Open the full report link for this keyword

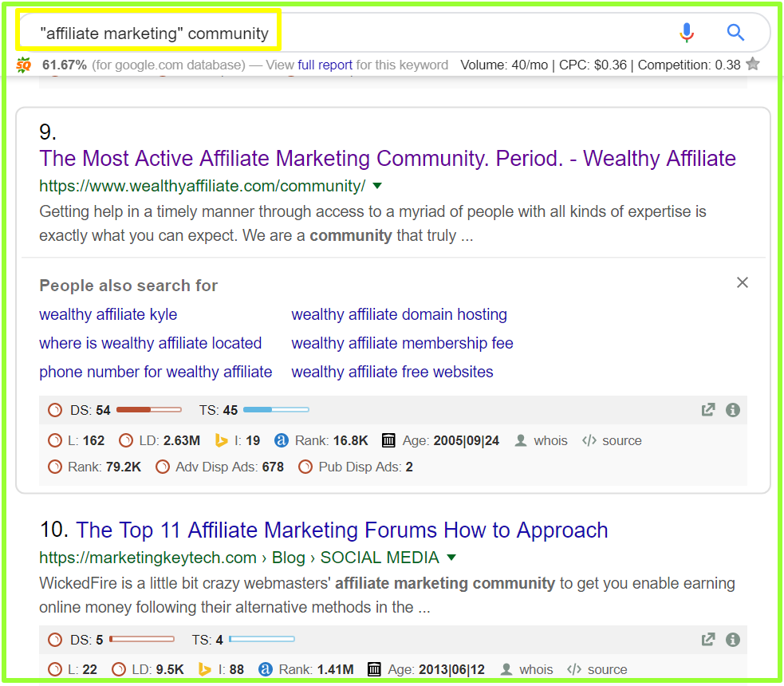pyautogui.click(x=325, y=65)
